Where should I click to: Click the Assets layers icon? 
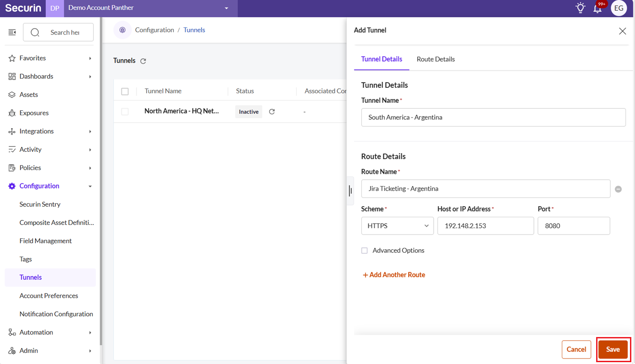tap(12, 95)
